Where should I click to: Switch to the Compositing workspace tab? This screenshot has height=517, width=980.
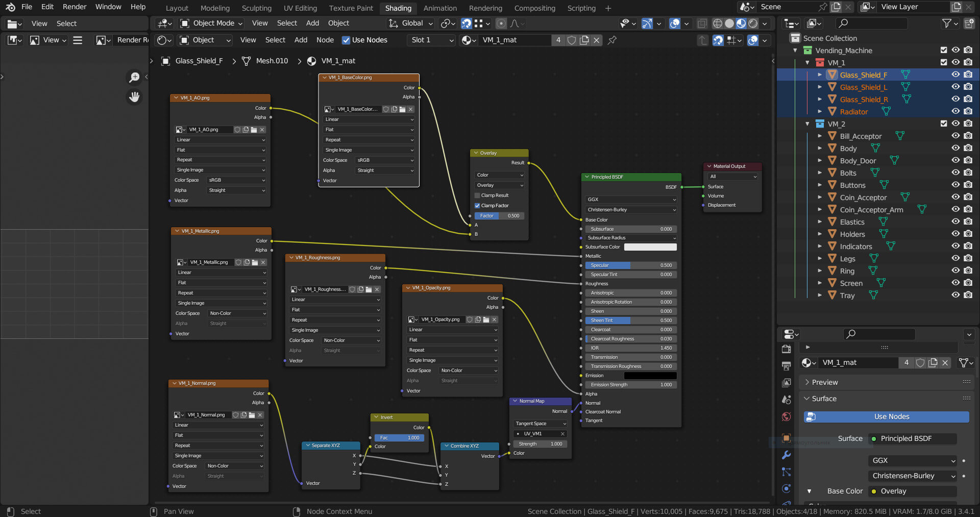(534, 8)
